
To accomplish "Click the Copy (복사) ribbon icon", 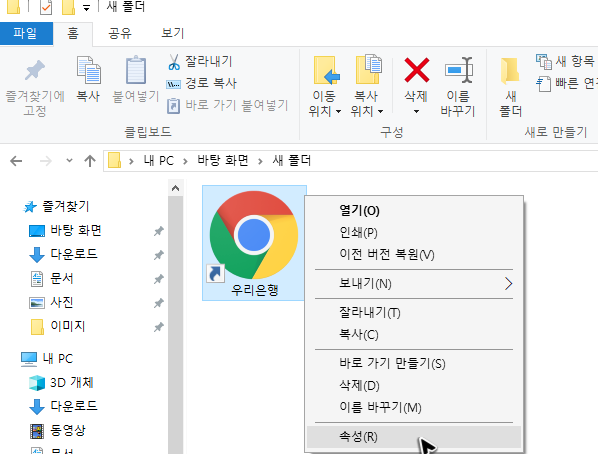I will tap(88, 70).
